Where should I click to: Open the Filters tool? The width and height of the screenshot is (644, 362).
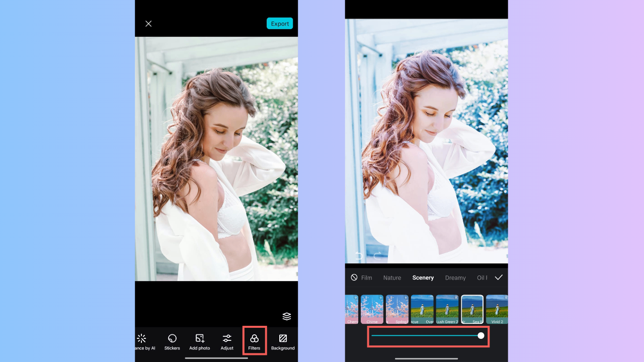coord(254,341)
